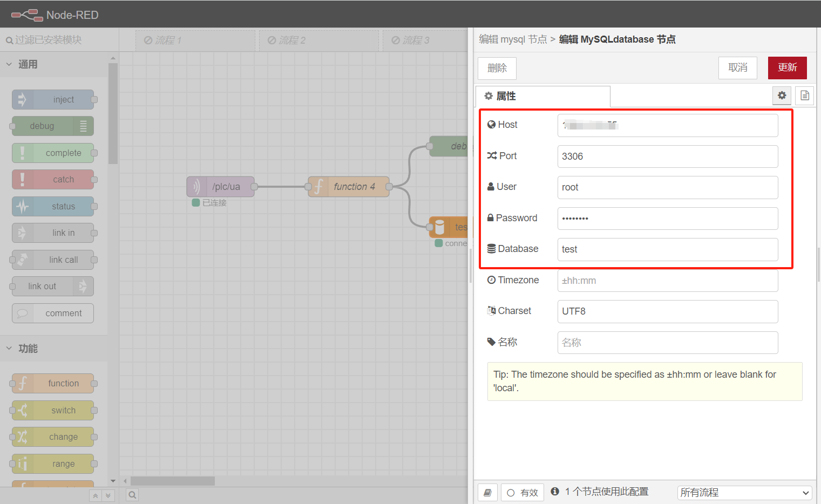821x504 pixels.
Task: Open node description document icon
Action: point(804,96)
